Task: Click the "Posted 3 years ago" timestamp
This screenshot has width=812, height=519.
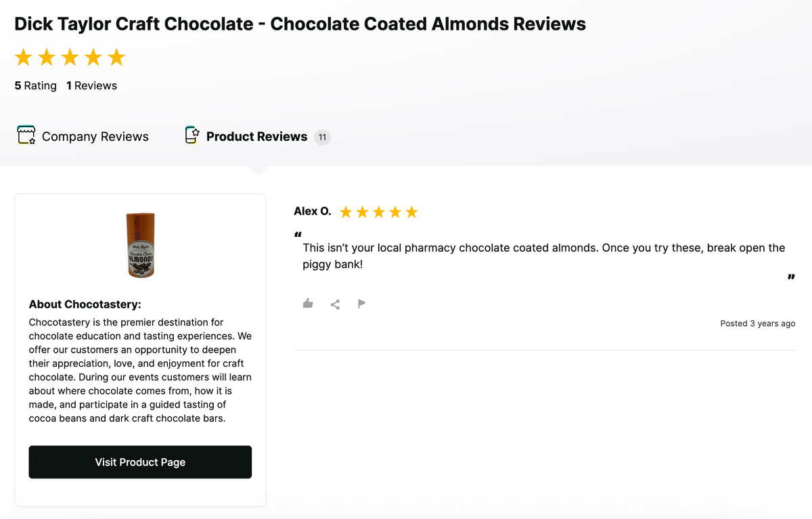Action: tap(757, 323)
